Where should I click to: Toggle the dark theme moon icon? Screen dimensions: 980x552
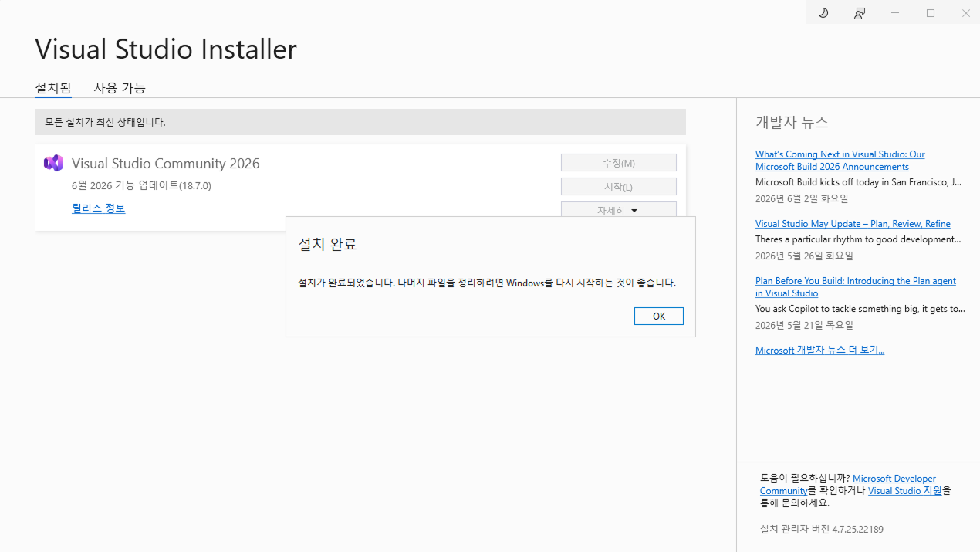point(823,13)
